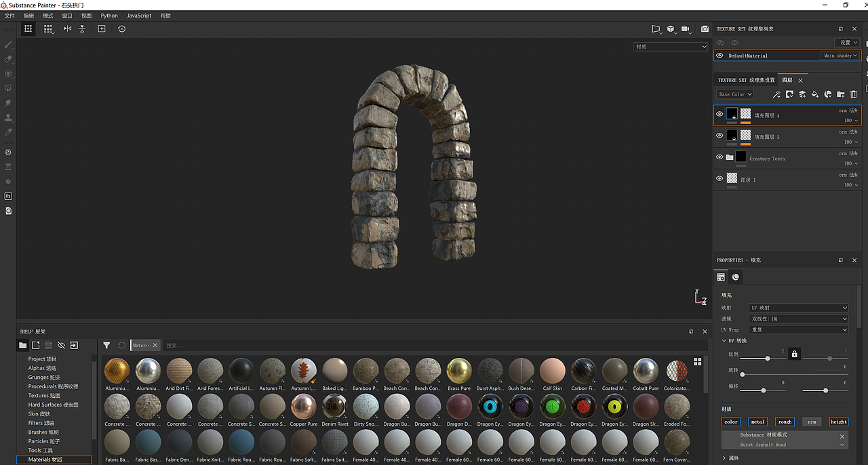Toggle the rough channel button
The width and height of the screenshot is (868, 465).
[785, 422]
